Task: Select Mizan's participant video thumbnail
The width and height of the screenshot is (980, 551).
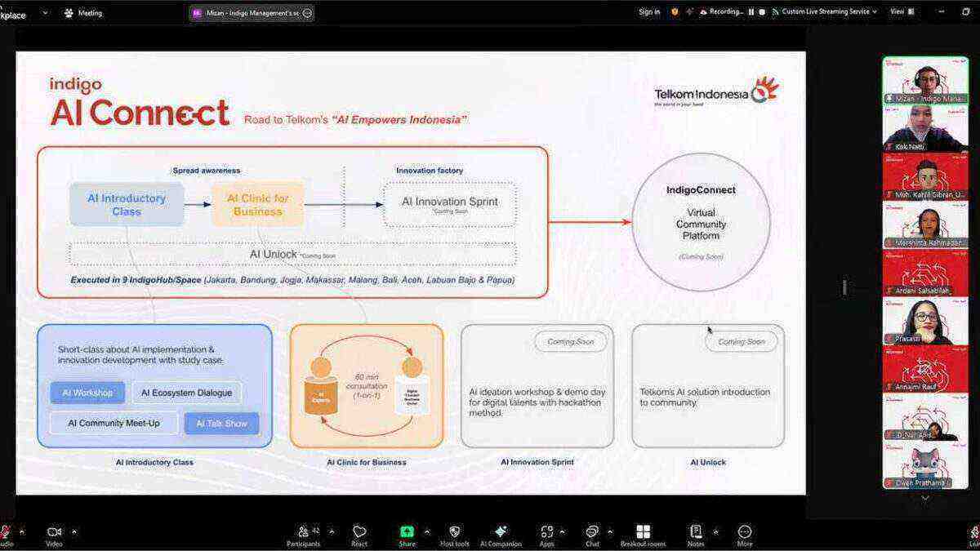Action: pos(925,80)
